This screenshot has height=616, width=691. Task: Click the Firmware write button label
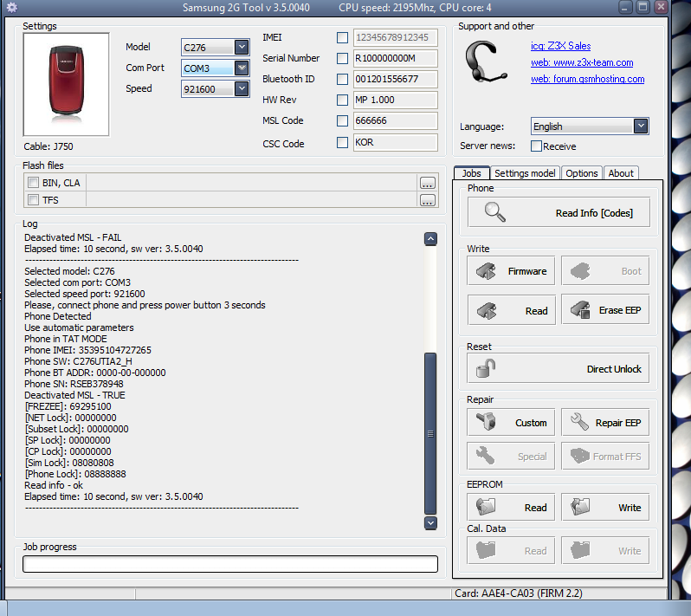(x=527, y=271)
